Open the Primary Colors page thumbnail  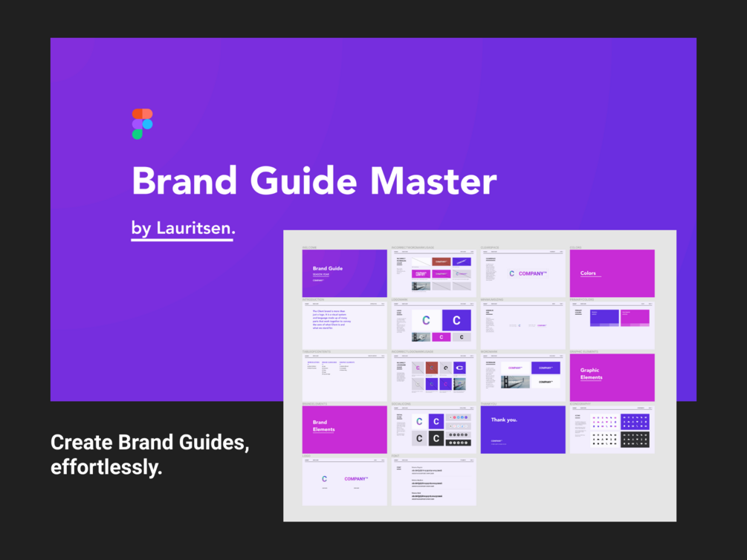[x=612, y=325]
